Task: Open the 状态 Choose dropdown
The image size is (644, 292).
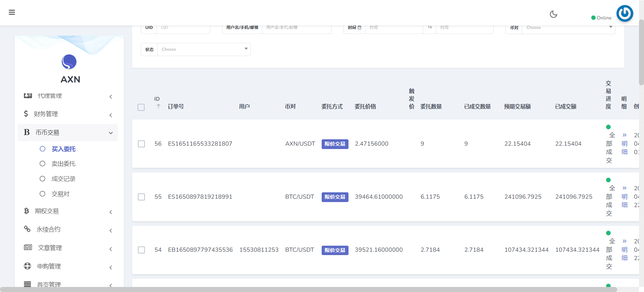Action: pyautogui.click(x=204, y=49)
